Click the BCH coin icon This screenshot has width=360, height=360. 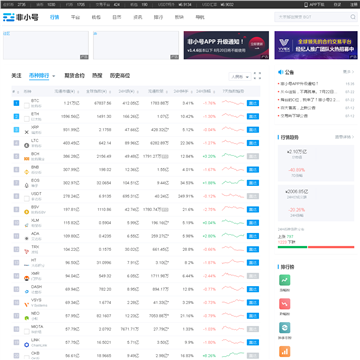pyautogui.click(x=27, y=159)
